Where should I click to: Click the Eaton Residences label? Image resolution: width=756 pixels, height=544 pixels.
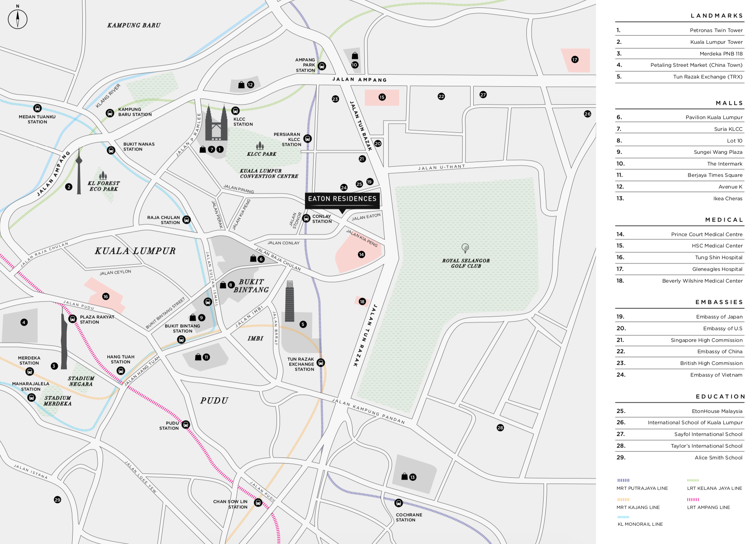coord(342,199)
